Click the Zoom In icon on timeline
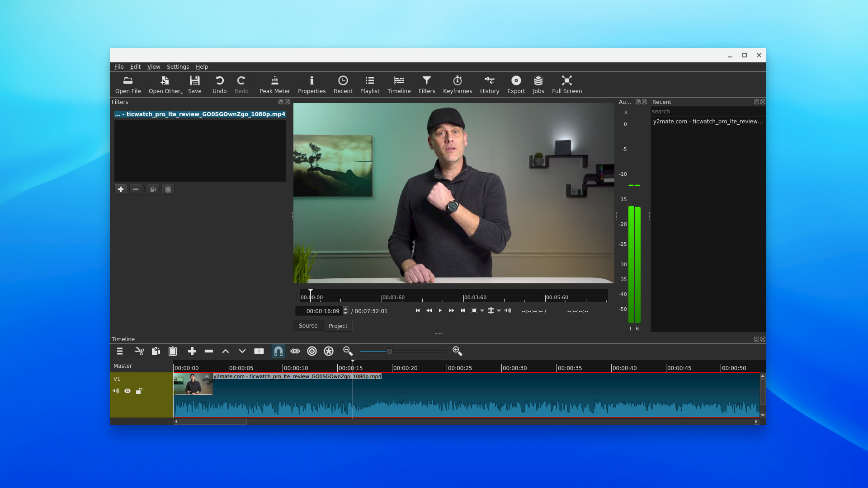 click(x=457, y=351)
